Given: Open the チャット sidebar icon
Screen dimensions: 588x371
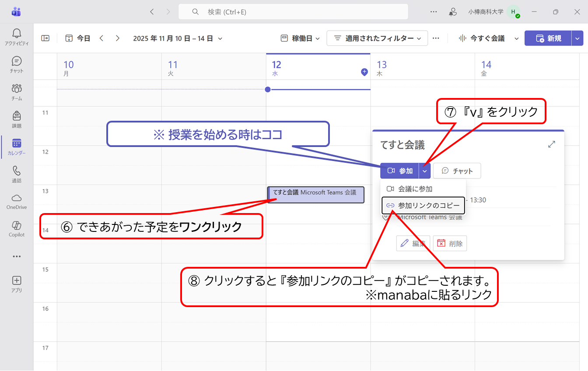Looking at the screenshot, I should pos(17,64).
